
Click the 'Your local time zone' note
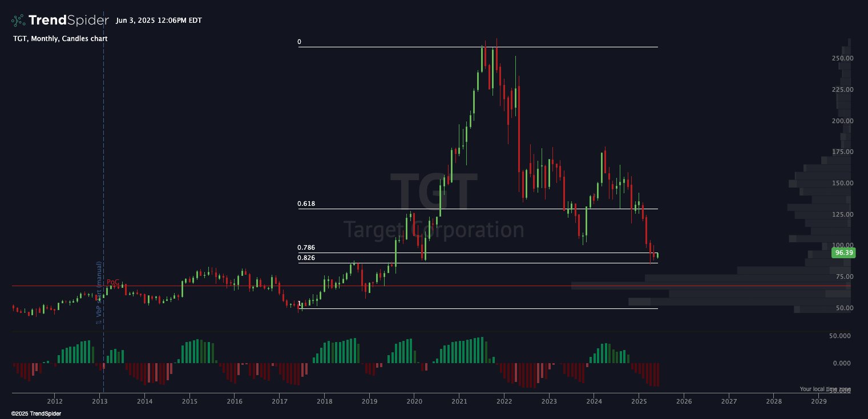tap(825, 389)
